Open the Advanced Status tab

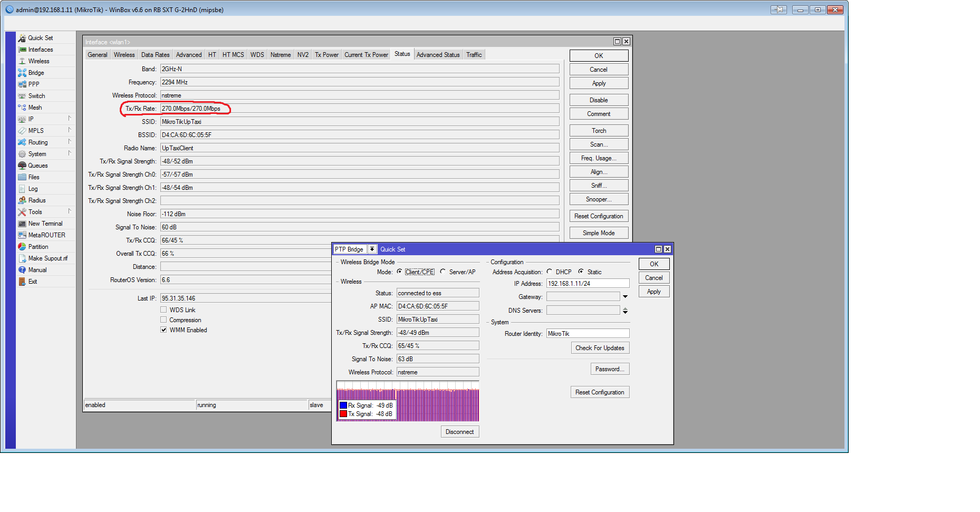tap(438, 55)
